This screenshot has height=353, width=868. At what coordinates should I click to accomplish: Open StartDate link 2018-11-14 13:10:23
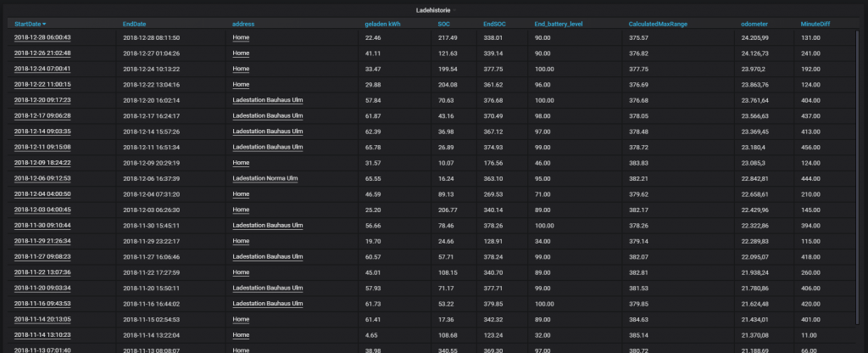coord(42,334)
